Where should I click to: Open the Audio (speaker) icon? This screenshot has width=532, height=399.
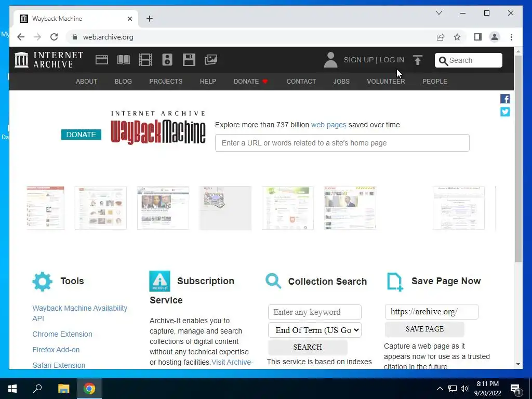pos(167,60)
